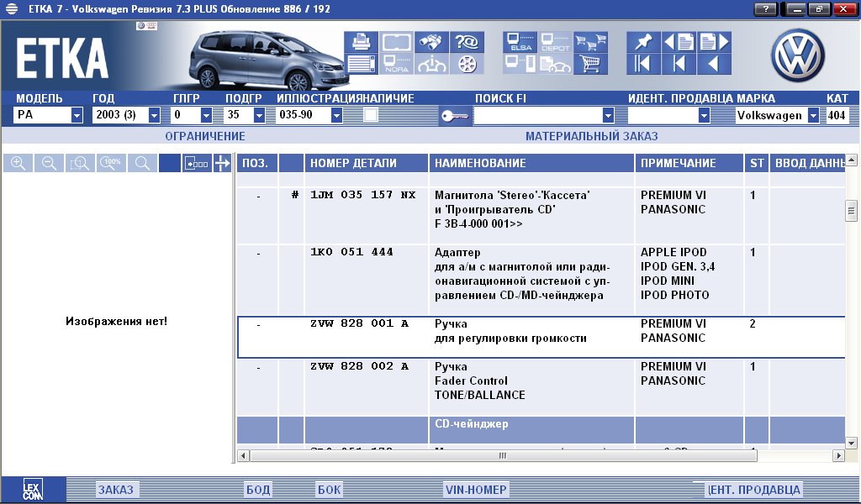Click the document with car icon

555,64
